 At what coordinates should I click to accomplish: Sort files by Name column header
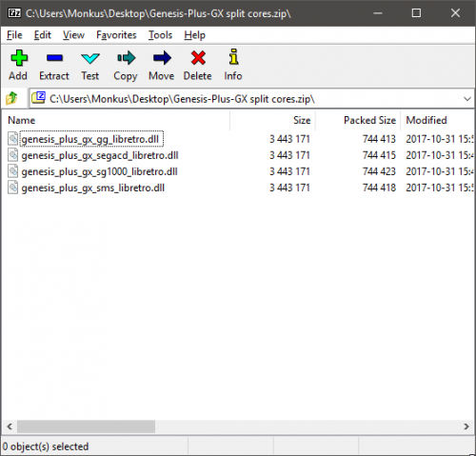(115, 120)
